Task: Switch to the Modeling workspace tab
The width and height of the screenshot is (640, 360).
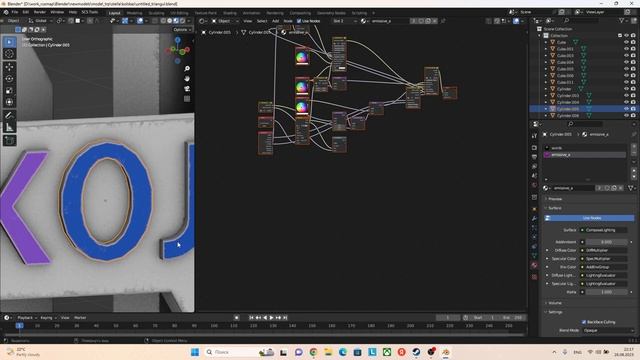Action: (134, 13)
